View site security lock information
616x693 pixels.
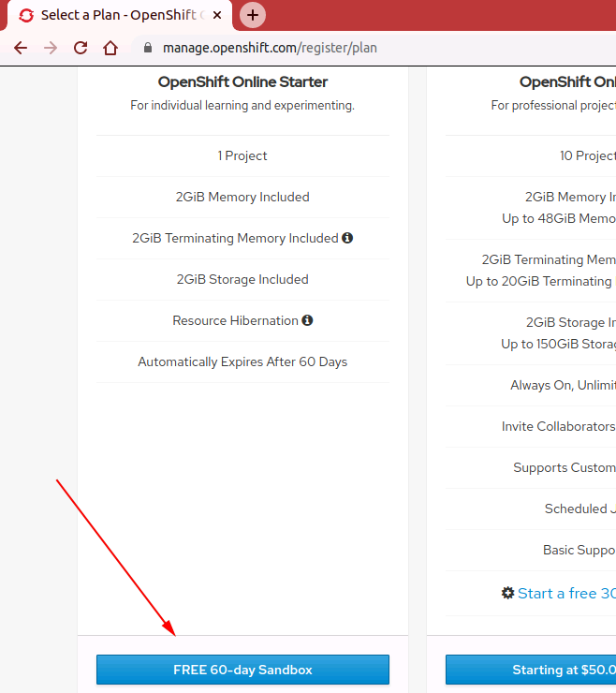tap(148, 48)
